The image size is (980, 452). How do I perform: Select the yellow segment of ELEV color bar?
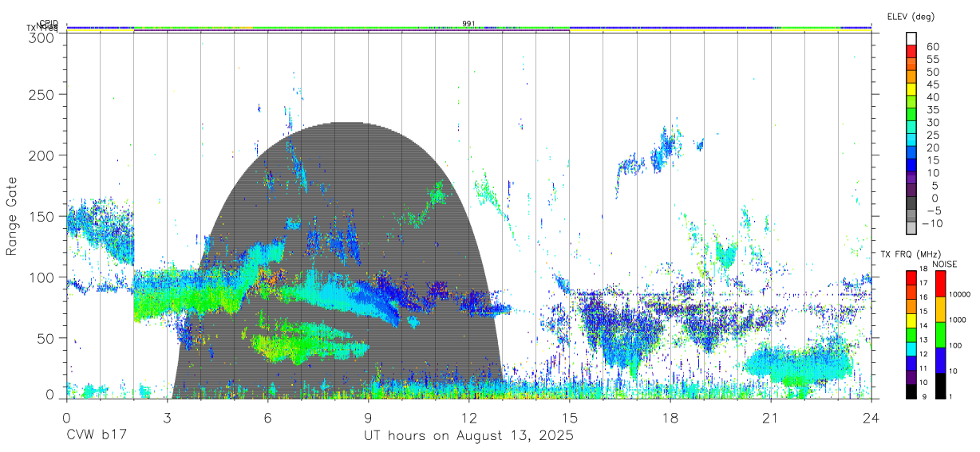[911, 89]
